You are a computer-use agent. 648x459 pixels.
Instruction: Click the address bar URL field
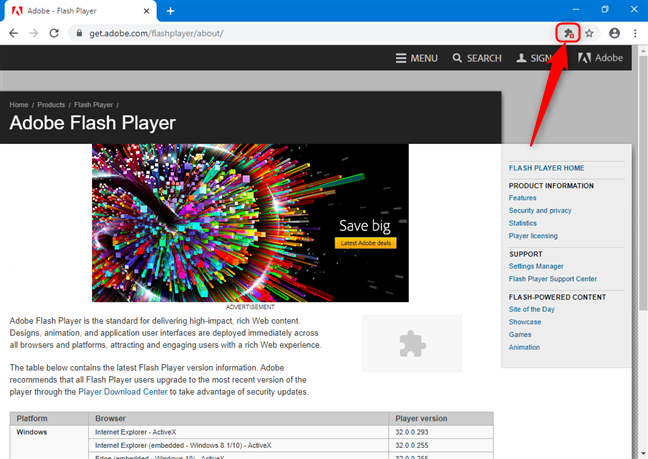click(x=314, y=33)
